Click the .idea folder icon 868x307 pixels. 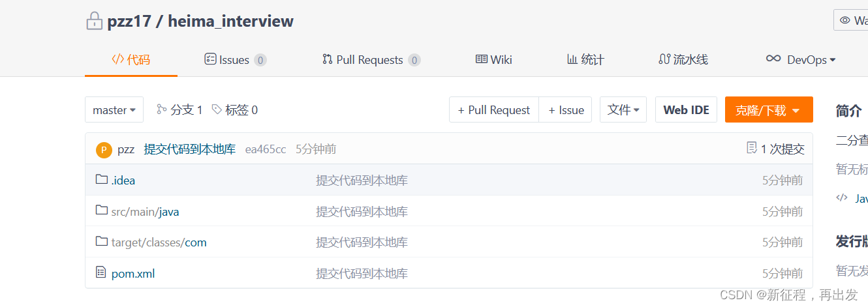click(101, 179)
